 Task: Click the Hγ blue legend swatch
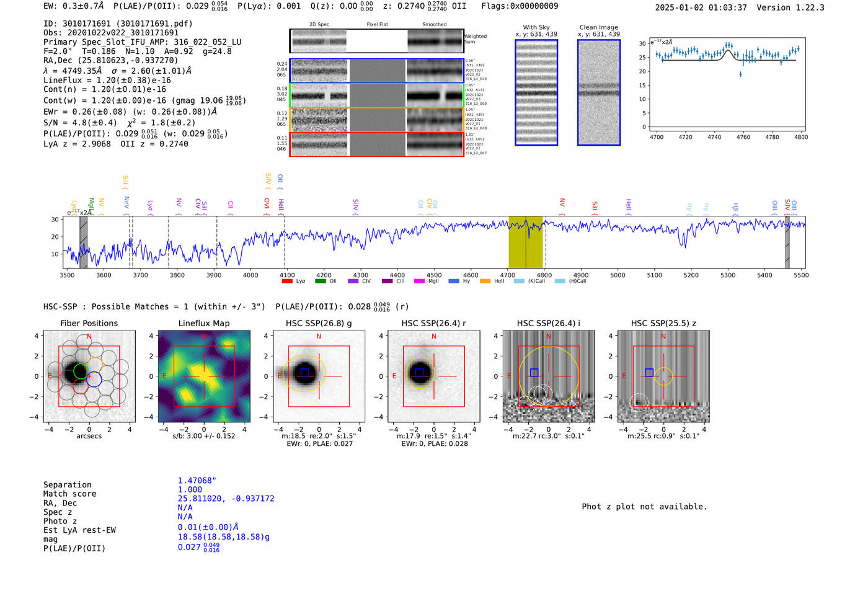[454, 282]
